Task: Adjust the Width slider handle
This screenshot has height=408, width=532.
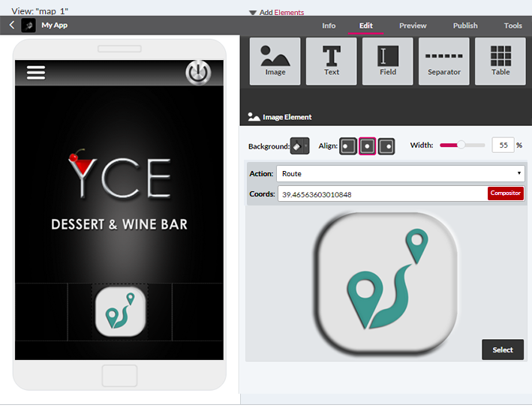Action: 461,145
